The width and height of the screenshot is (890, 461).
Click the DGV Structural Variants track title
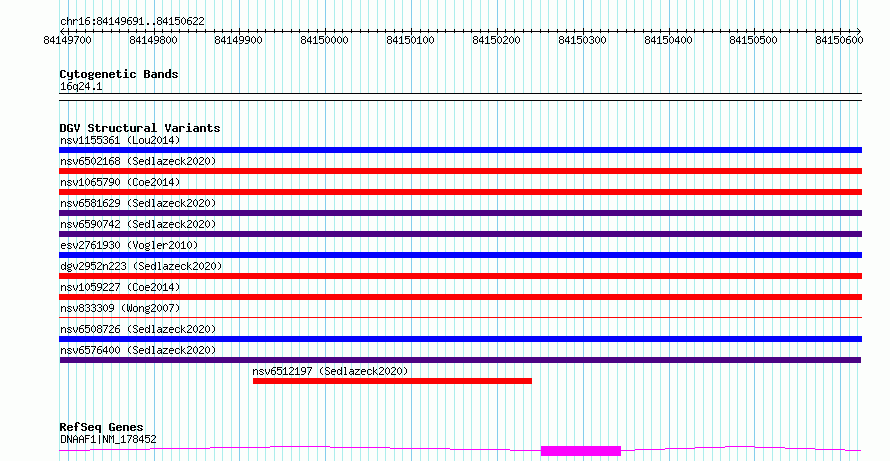coord(140,128)
